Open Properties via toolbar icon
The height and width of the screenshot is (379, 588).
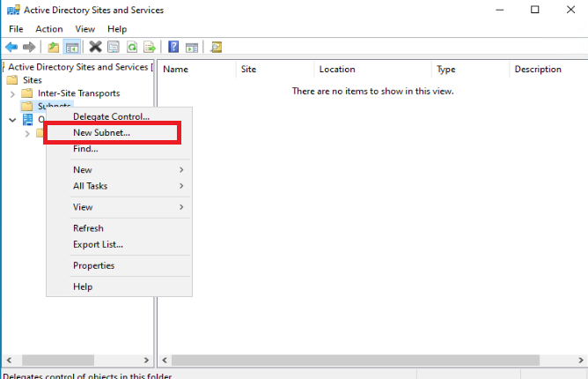tap(114, 47)
